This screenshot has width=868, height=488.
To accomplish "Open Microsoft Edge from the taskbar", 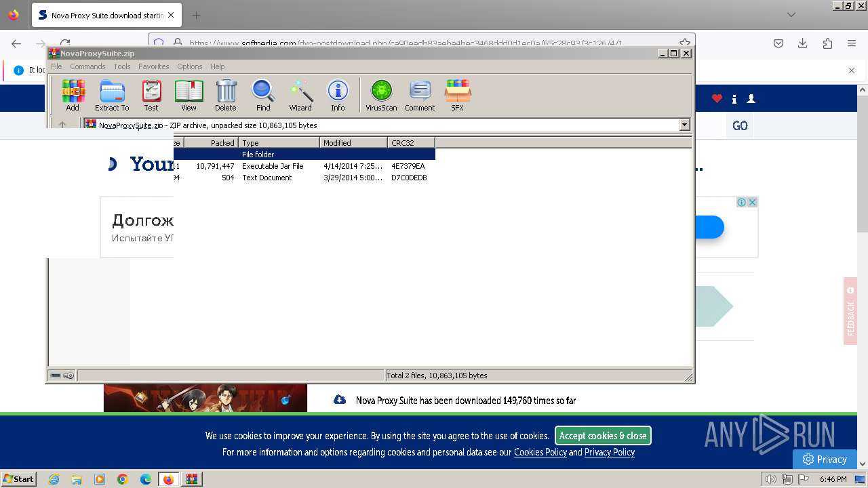I will click(x=146, y=479).
